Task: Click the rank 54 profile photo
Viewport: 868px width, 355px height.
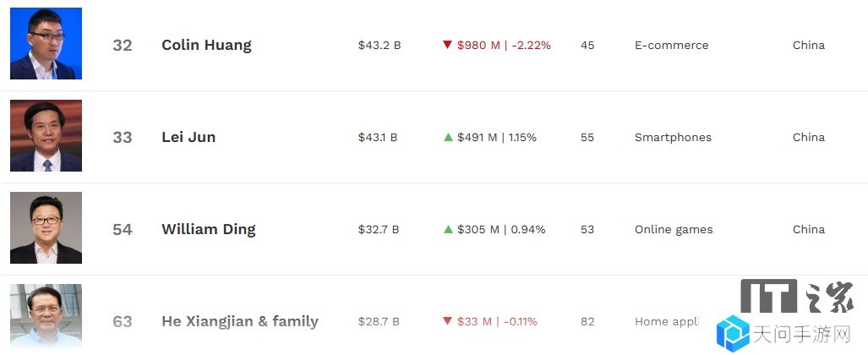Action: (x=46, y=227)
